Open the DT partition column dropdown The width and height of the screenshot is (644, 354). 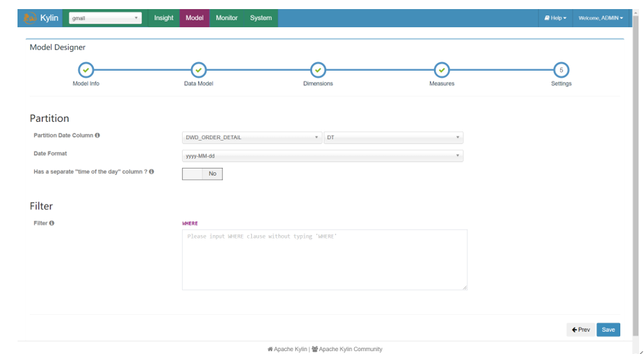tap(393, 138)
